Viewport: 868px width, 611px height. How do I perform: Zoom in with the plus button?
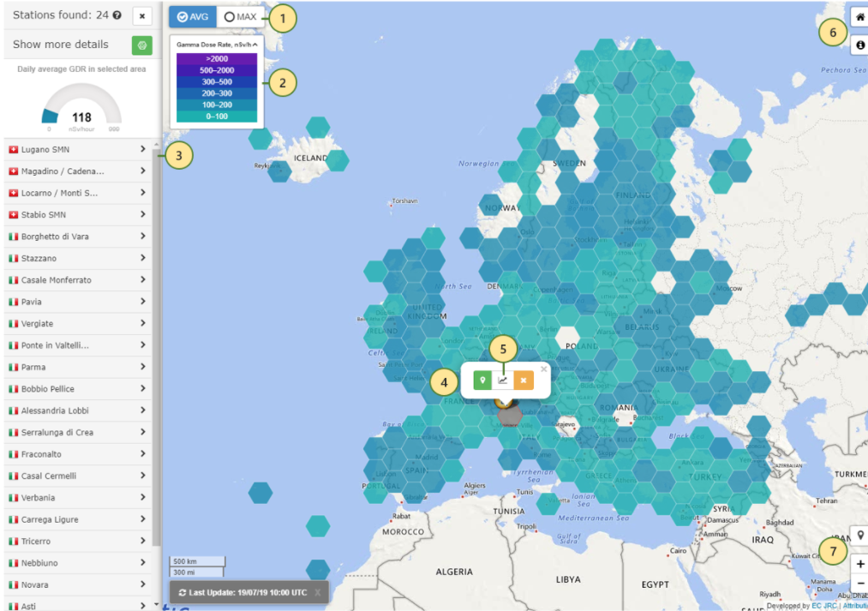click(x=859, y=564)
